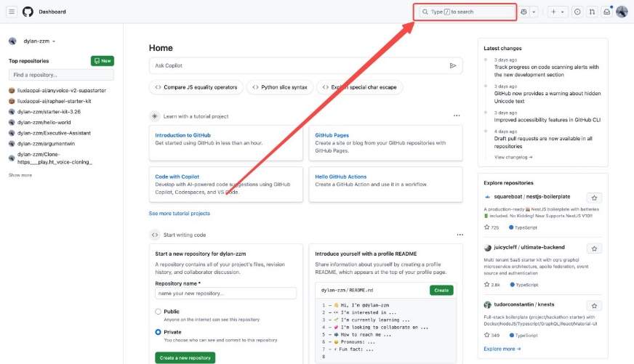Select the Private repository radio button

(158, 332)
